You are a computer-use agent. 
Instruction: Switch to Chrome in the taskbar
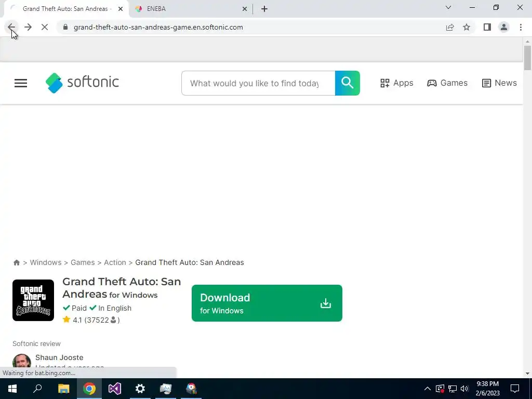point(89,389)
